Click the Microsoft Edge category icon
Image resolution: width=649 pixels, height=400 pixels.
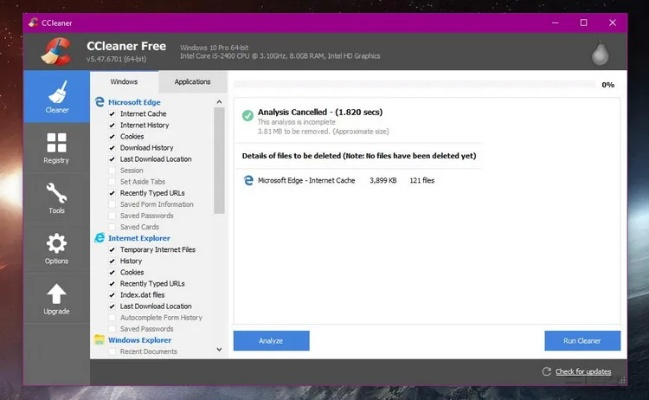pos(99,102)
